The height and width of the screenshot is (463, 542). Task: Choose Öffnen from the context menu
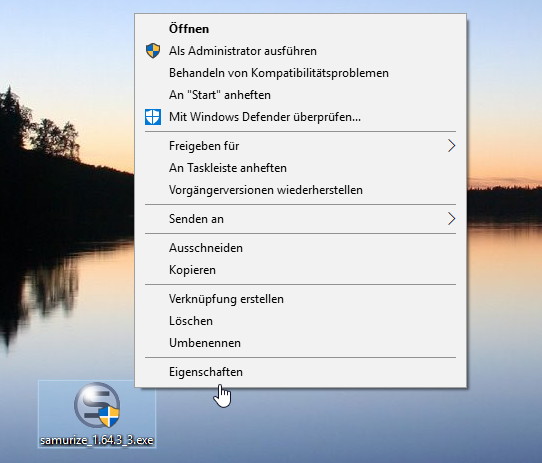(300, 29)
